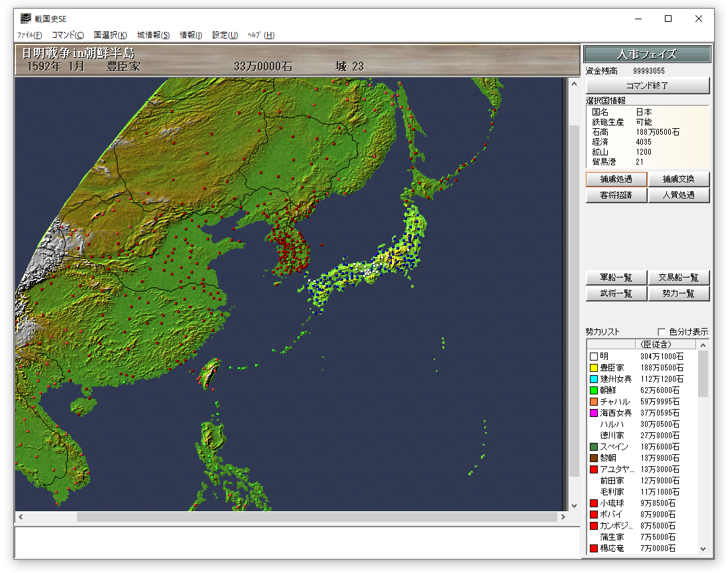
Task: Open the コマンド(C) menu
Action: (x=68, y=35)
